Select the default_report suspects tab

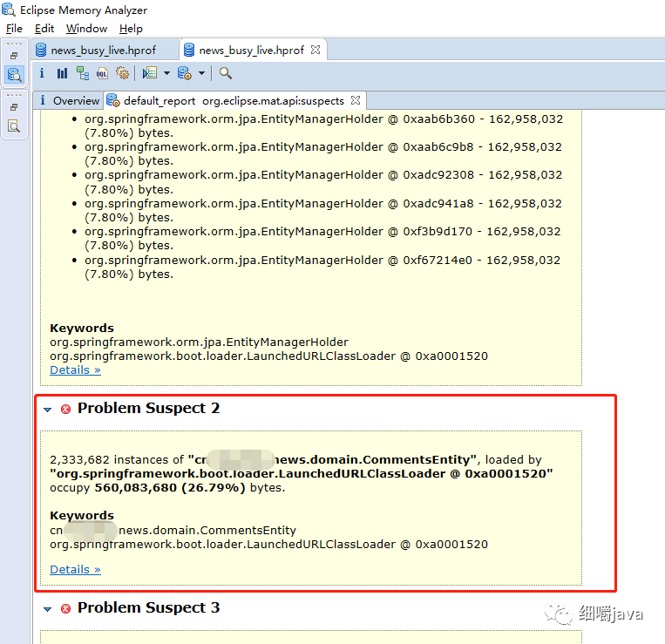point(234,100)
